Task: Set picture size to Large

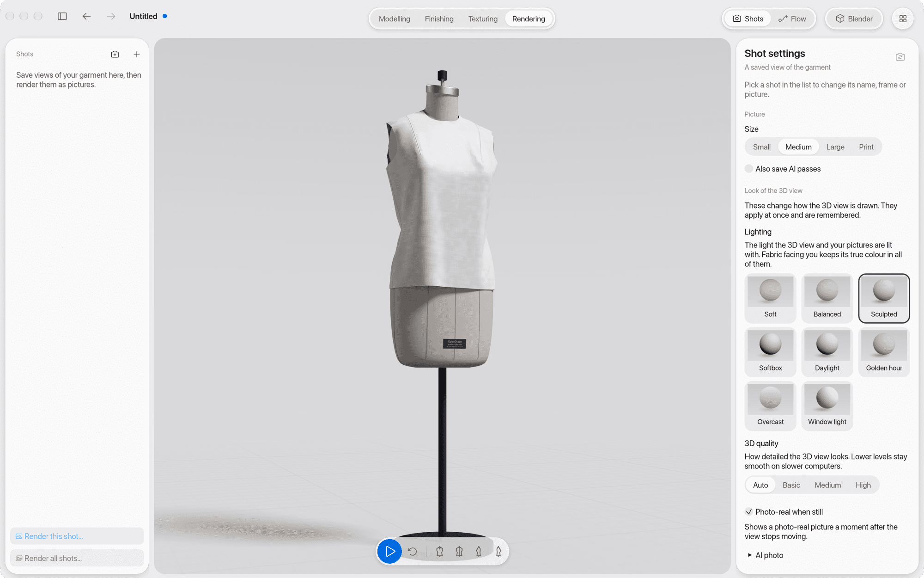Action: pos(835,147)
